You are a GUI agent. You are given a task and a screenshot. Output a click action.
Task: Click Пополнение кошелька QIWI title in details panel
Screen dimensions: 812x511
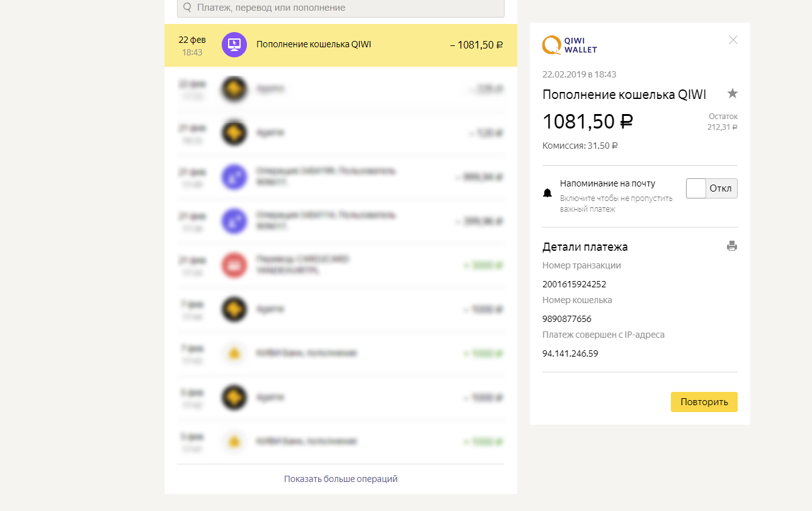[624, 95]
